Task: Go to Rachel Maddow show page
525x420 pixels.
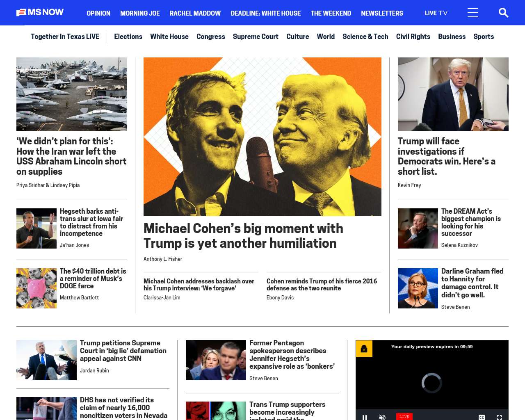Action: tap(195, 13)
